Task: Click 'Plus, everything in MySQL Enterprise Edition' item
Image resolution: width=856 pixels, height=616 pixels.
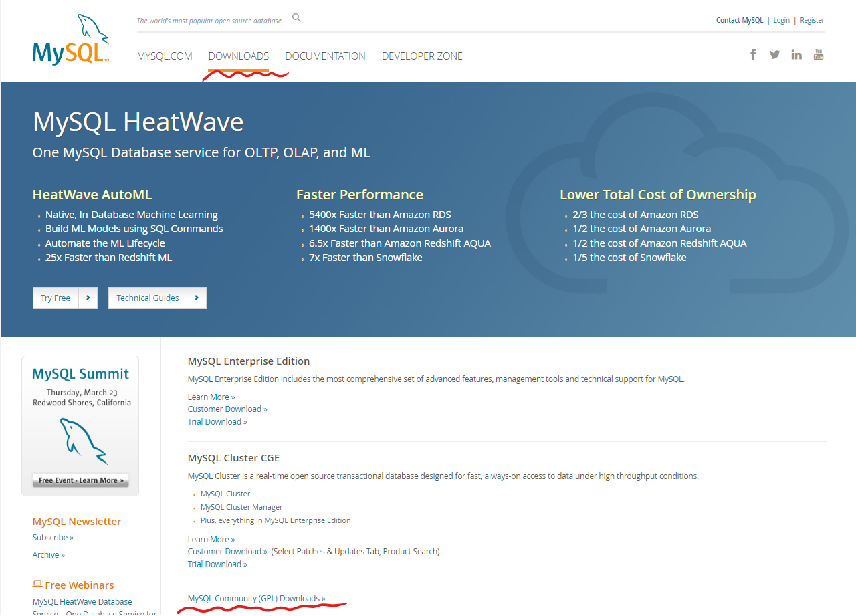Action: [x=276, y=520]
